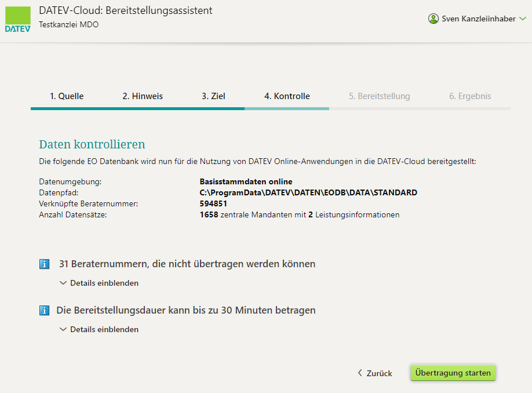The image size is (532, 393).
Task: Select step 6. Ergebnis
Action: (470, 96)
